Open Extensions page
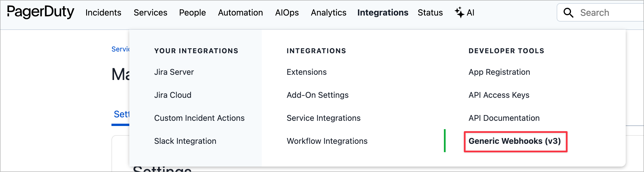644x172 pixels. (x=306, y=72)
